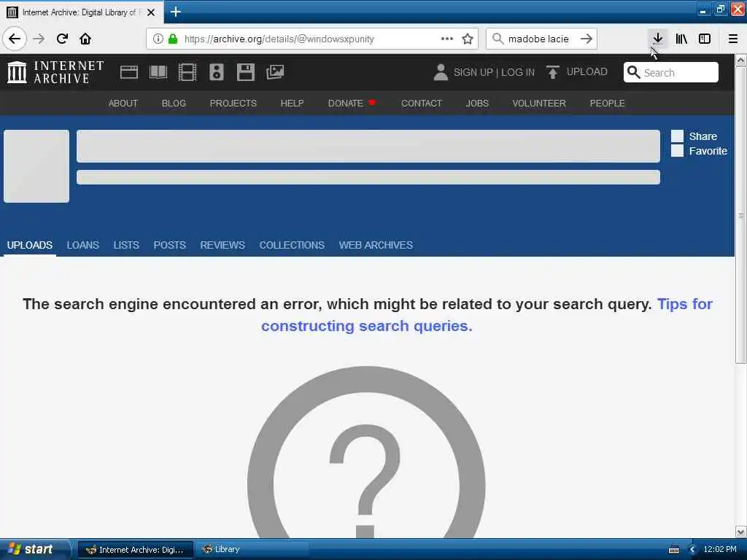The image size is (747, 560).
Task: Click the user avatar icon
Action: 441,72
